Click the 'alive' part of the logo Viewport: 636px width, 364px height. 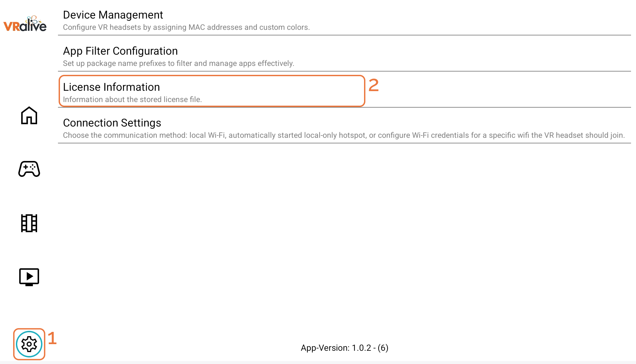tap(34, 26)
